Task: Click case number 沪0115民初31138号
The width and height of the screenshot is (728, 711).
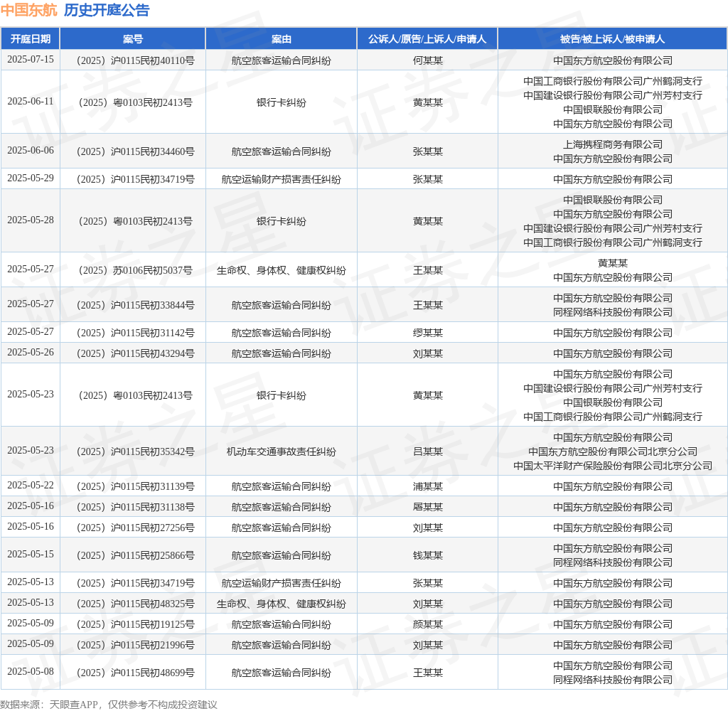Action: 136,507
